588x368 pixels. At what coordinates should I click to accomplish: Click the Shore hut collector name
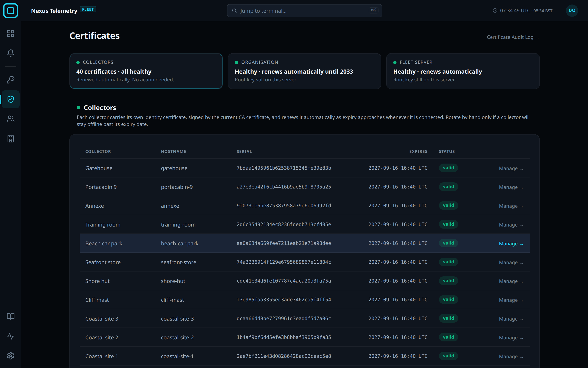coord(97,281)
